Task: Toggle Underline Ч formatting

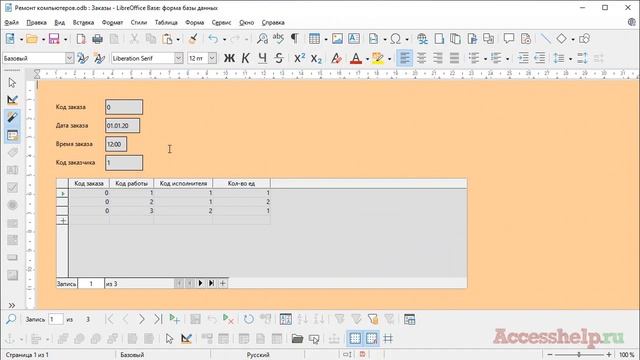Action: pyautogui.click(x=262, y=58)
